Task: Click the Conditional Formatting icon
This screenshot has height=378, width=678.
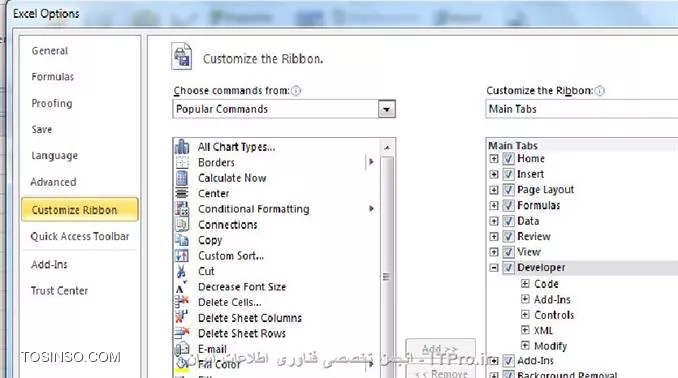Action: (x=182, y=209)
